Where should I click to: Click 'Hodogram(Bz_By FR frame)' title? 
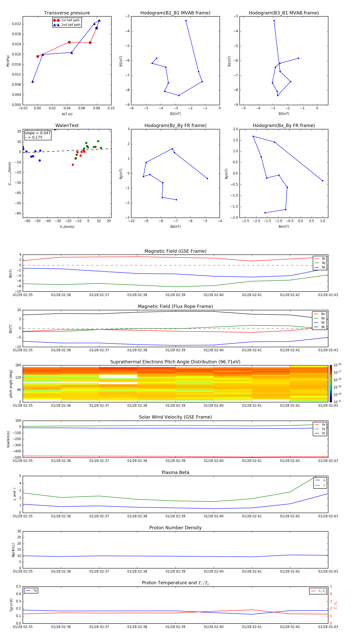pos(175,125)
